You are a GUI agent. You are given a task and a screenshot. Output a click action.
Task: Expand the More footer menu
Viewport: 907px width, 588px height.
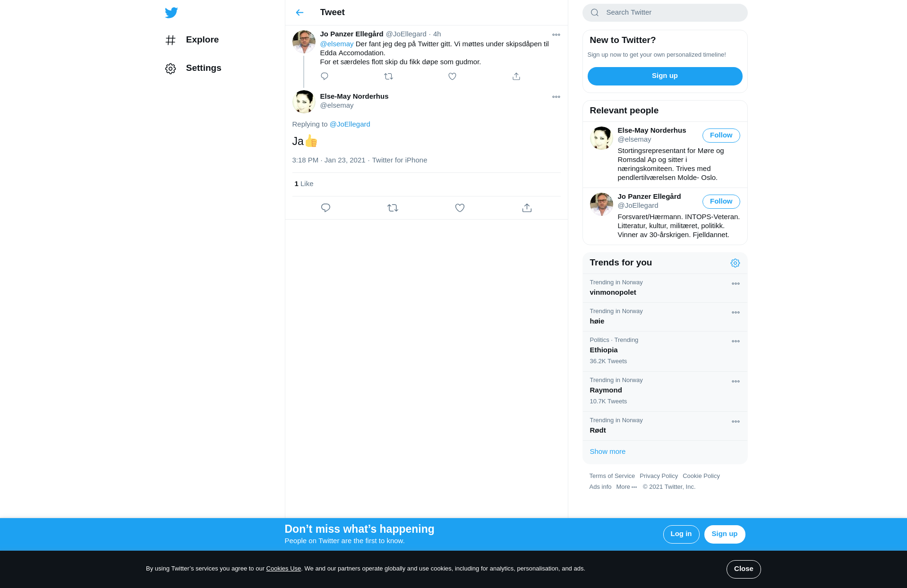pyautogui.click(x=626, y=487)
